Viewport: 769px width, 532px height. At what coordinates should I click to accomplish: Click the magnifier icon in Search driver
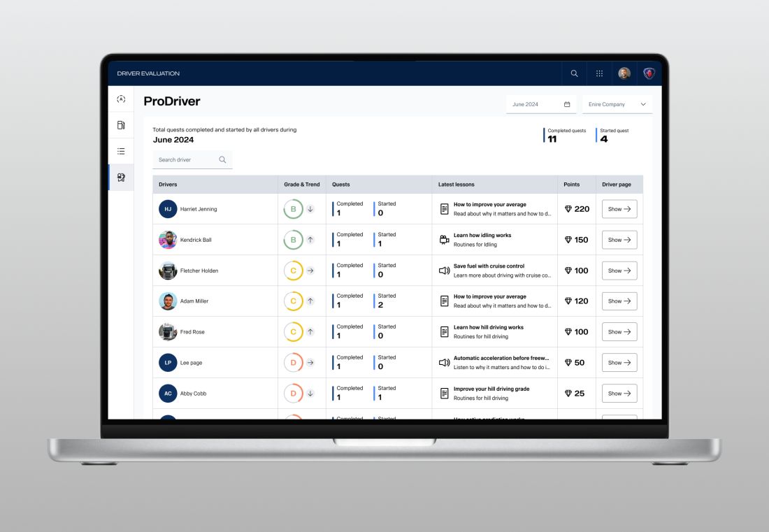pyautogui.click(x=222, y=160)
